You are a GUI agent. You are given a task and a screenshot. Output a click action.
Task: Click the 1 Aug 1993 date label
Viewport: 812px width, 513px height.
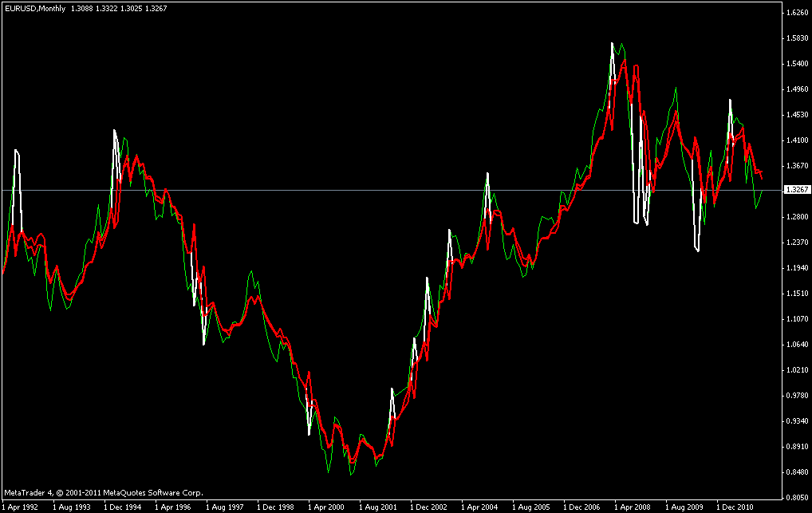72,507
